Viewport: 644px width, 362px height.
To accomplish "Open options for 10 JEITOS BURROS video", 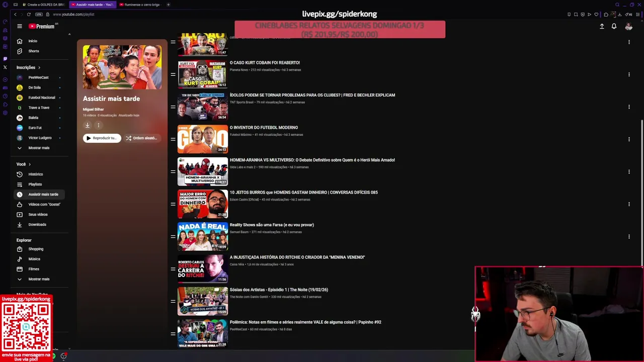I will [x=629, y=204].
